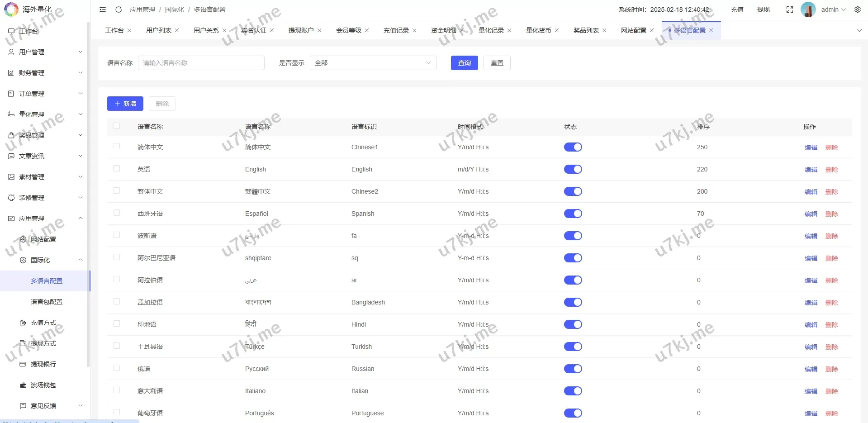Image resolution: width=868 pixels, height=423 pixels.
Task: Disable the 简体中文 status switch
Action: 573,147
